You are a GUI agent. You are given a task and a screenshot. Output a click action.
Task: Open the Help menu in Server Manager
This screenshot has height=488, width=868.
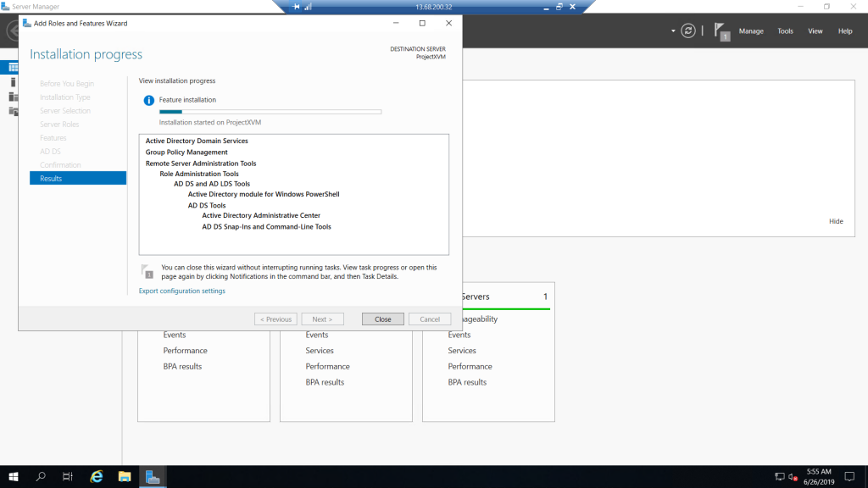(845, 31)
